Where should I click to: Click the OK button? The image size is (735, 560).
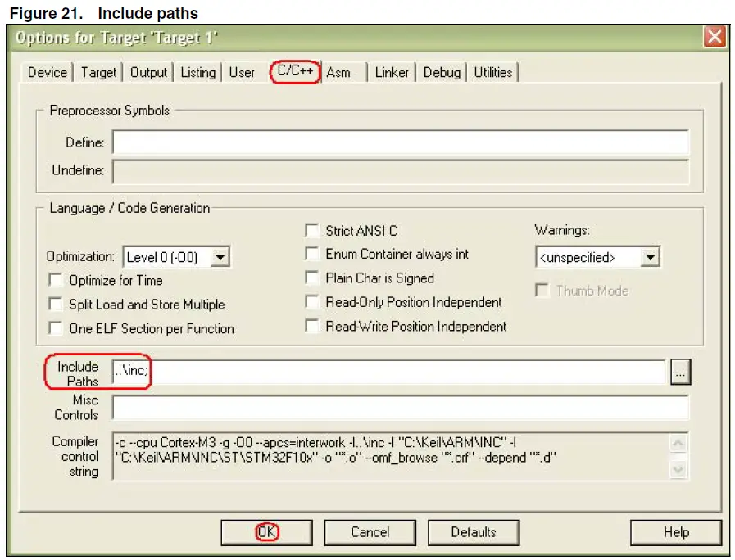coord(266,532)
